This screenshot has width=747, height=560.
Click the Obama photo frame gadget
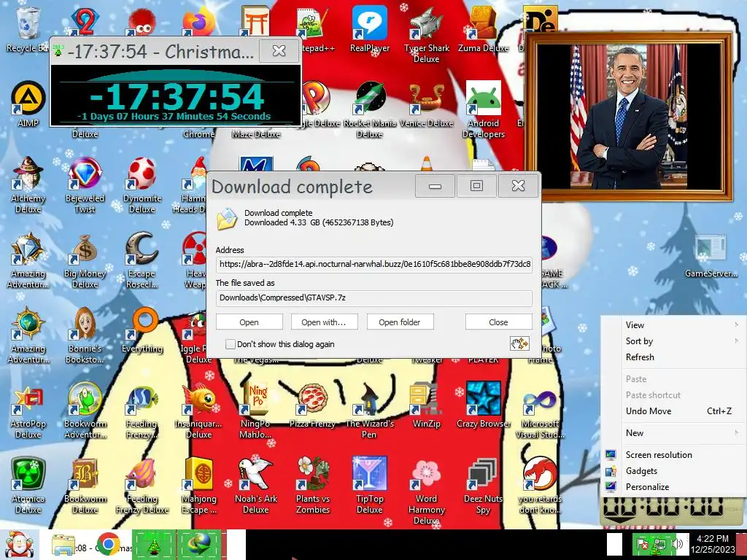point(628,117)
